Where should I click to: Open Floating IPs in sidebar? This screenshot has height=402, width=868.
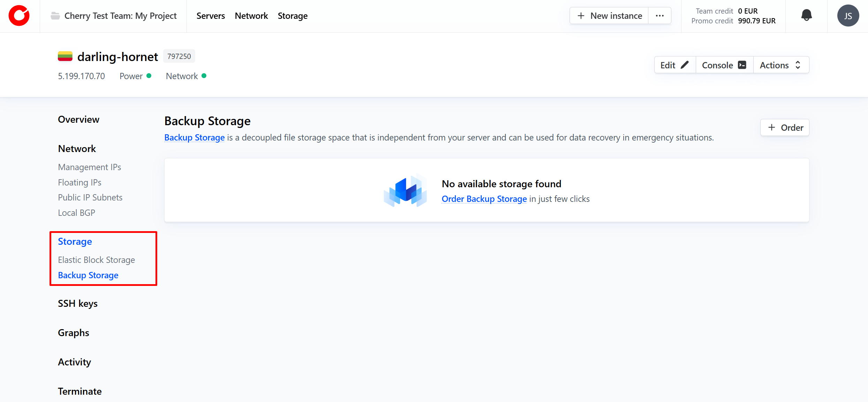tap(79, 182)
